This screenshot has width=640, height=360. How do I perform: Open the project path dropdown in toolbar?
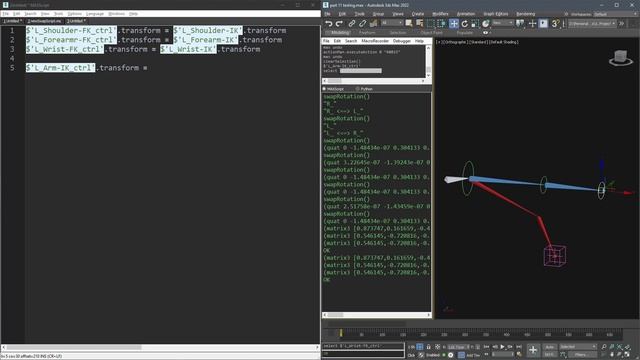(592, 24)
